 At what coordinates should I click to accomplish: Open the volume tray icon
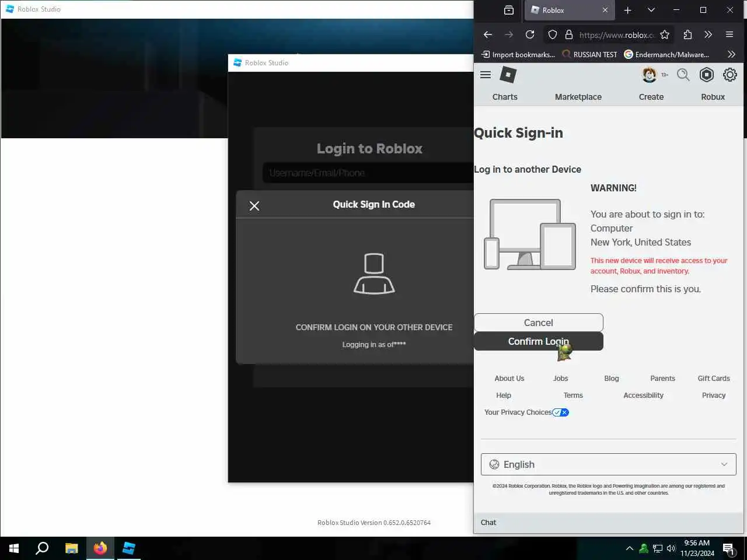(x=671, y=548)
